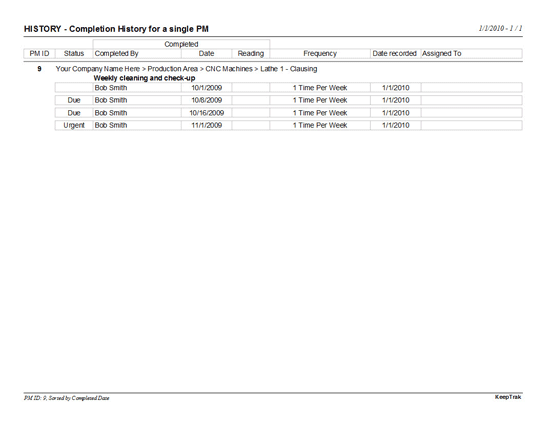Click '1/1/2010' date recorded in the 10/1/2009 row

tap(396, 88)
